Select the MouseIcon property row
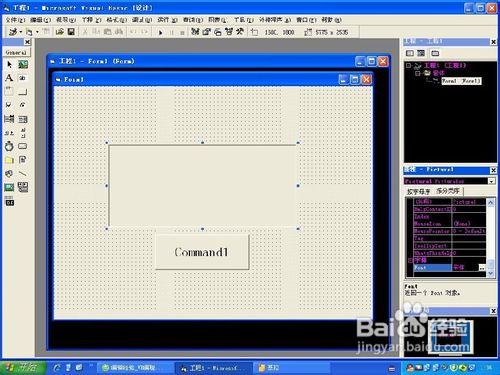Screen dimensions: 500x375 coord(450,224)
